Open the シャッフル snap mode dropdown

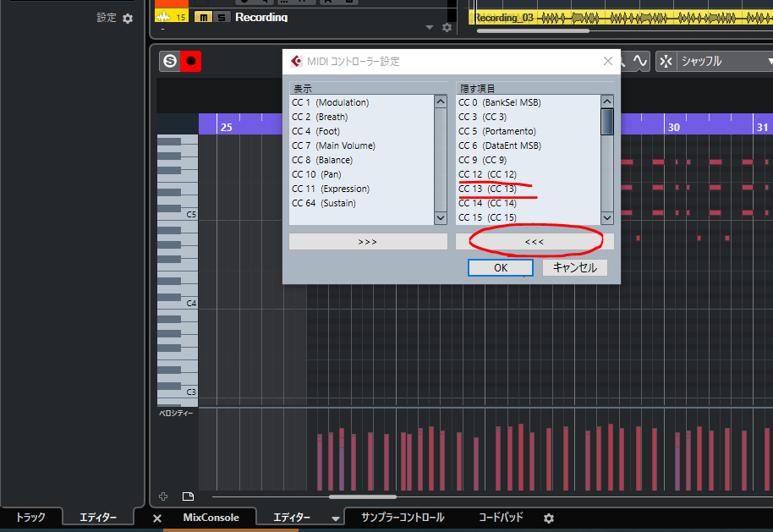(x=725, y=61)
